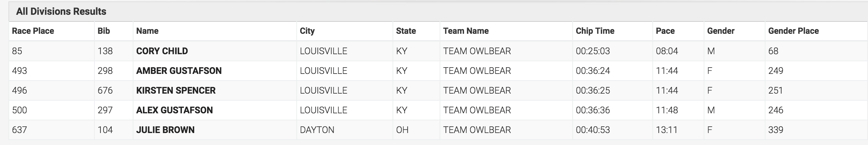Open Amber Gustafson's result entry
Image resolution: width=868 pixels, height=145 pixels.
coord(179,71)
